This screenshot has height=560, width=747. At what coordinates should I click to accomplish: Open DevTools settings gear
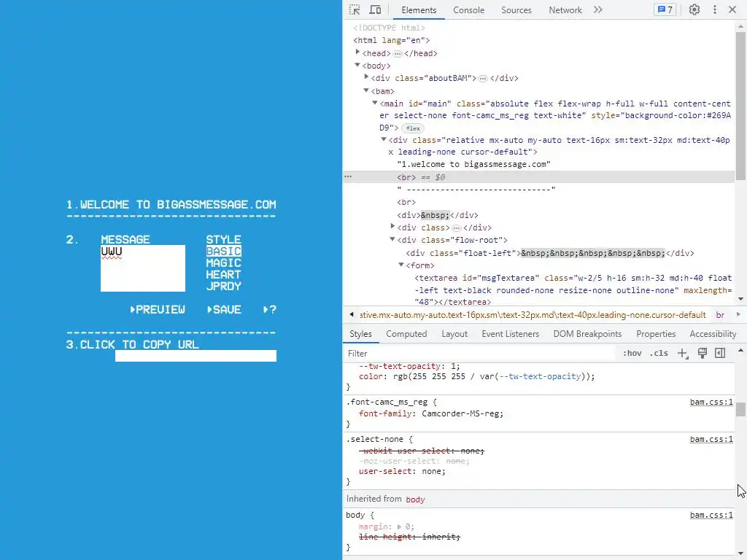tap(694, 9)
